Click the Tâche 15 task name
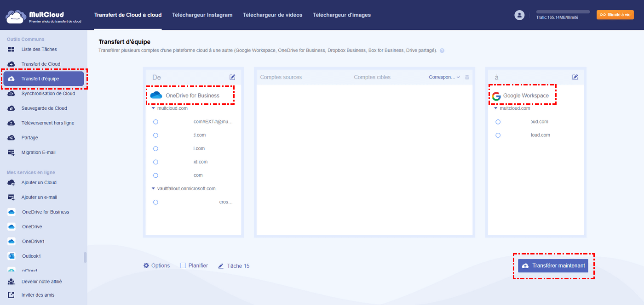644x305 pixels. (x=238, y=266)
